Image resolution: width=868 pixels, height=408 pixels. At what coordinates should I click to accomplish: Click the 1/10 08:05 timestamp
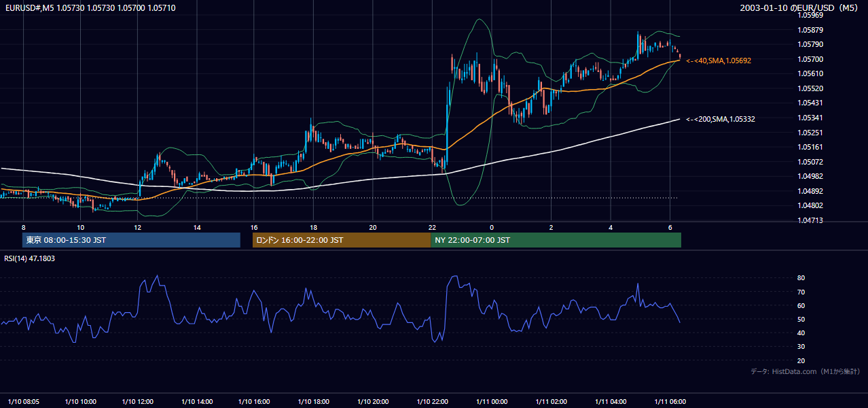tap(22, 401)
